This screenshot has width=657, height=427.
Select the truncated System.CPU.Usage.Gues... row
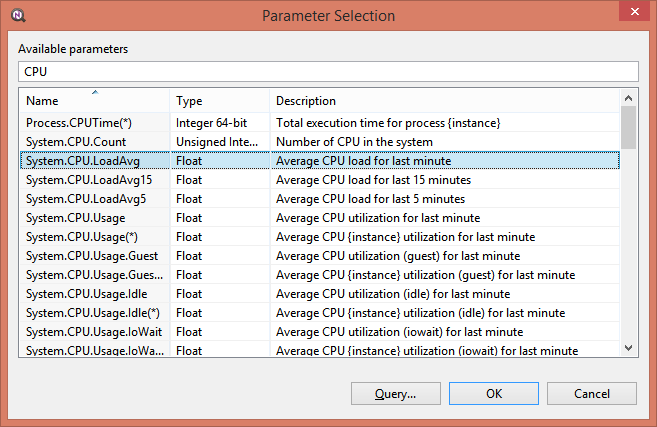pos(319,275)
